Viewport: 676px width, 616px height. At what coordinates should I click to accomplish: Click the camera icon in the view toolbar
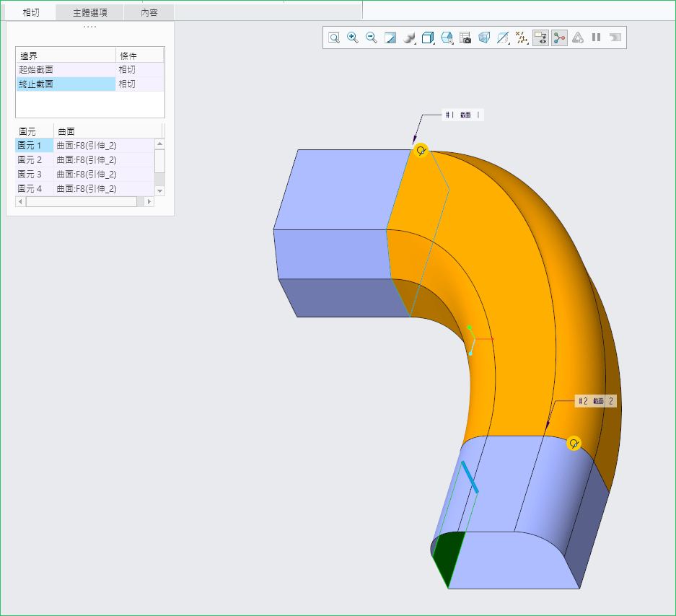click(465, 38)
